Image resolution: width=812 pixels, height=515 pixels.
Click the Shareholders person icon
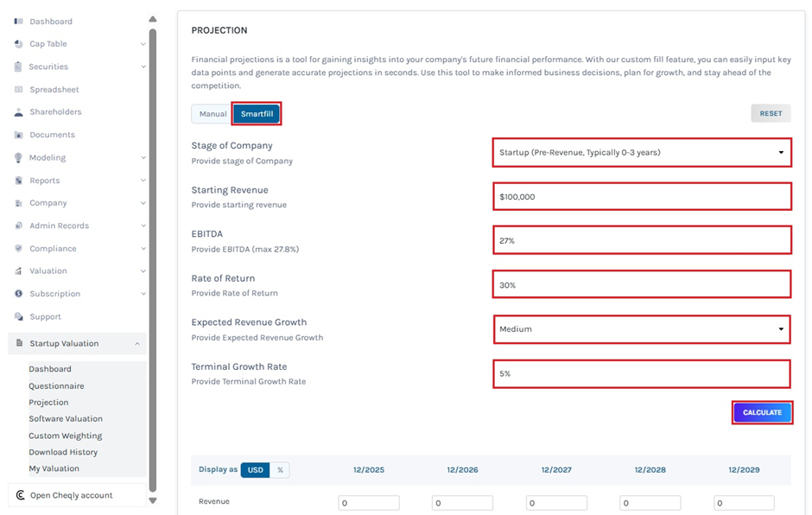click(x=19, y=112)
